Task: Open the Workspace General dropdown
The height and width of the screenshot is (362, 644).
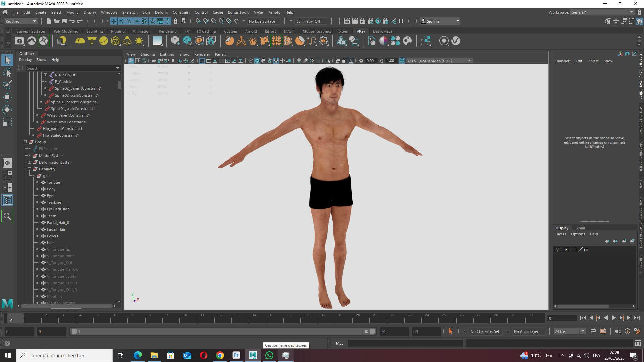Action: click(x=602, y=12)
